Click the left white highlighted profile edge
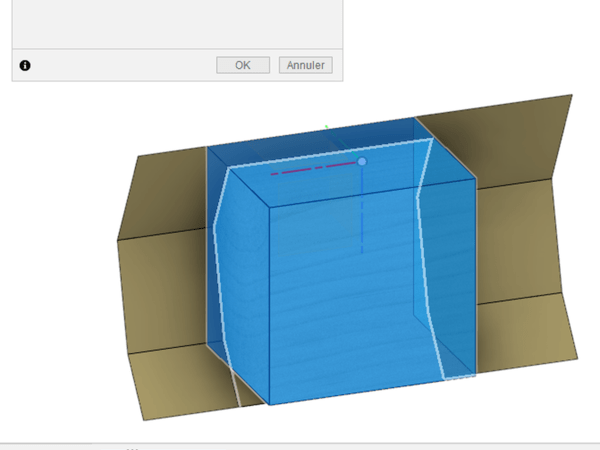Screen dimensions: 600x450 (x=215, y=270)
